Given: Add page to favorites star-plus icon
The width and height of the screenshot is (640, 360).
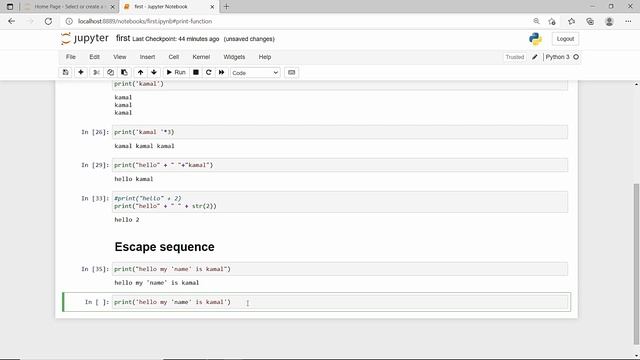Looking at the screenshot, I should tap(552, 21).
